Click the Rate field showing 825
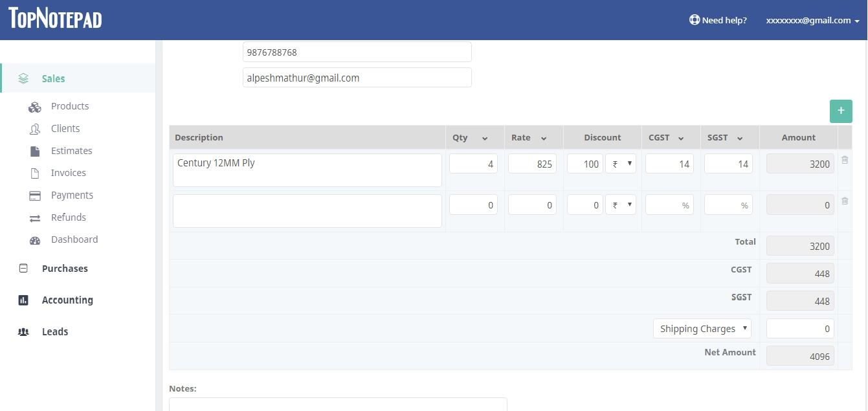The image size is (868, 411). [532, 164]
